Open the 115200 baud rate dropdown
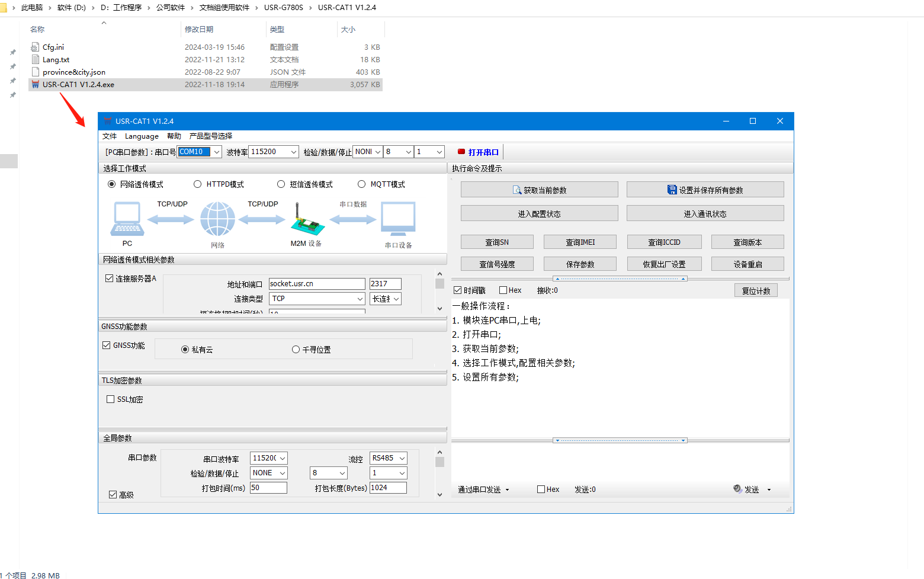Screen dimensions: 924x579 (294, 152)
